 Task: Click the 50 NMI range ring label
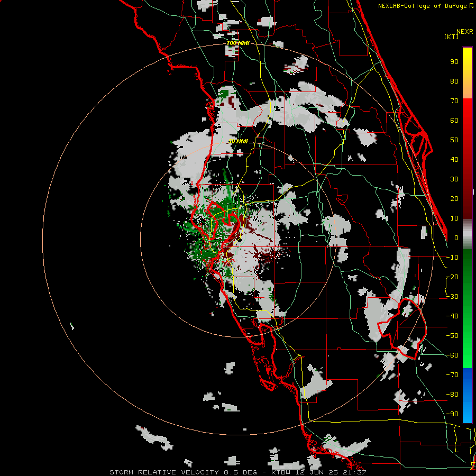(238, 141)
